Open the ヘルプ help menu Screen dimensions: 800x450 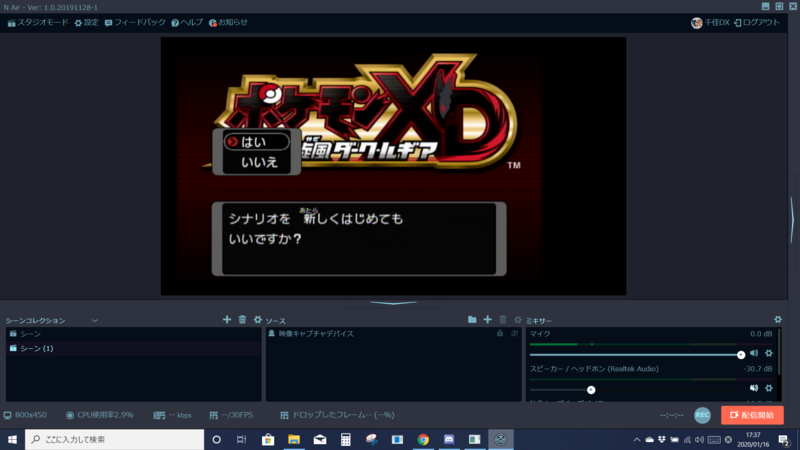(x=187, y=22)
